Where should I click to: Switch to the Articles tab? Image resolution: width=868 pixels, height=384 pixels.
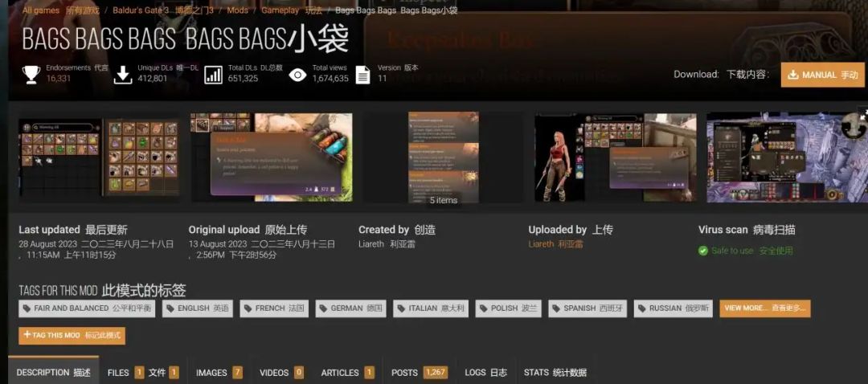coord(348,373)
